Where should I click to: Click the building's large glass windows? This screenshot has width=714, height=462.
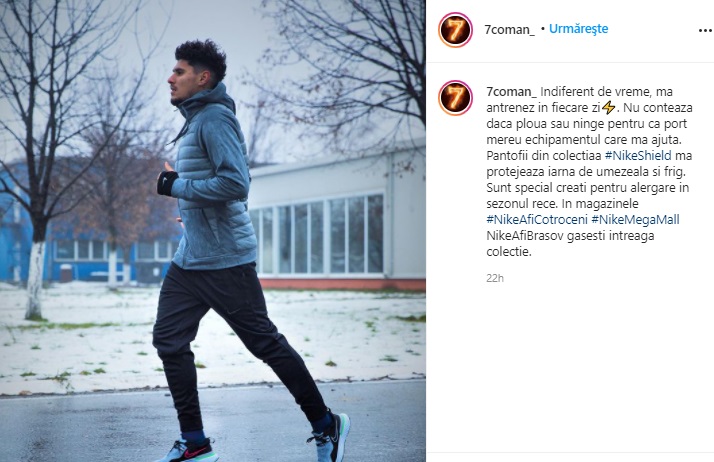click(318, 235)
